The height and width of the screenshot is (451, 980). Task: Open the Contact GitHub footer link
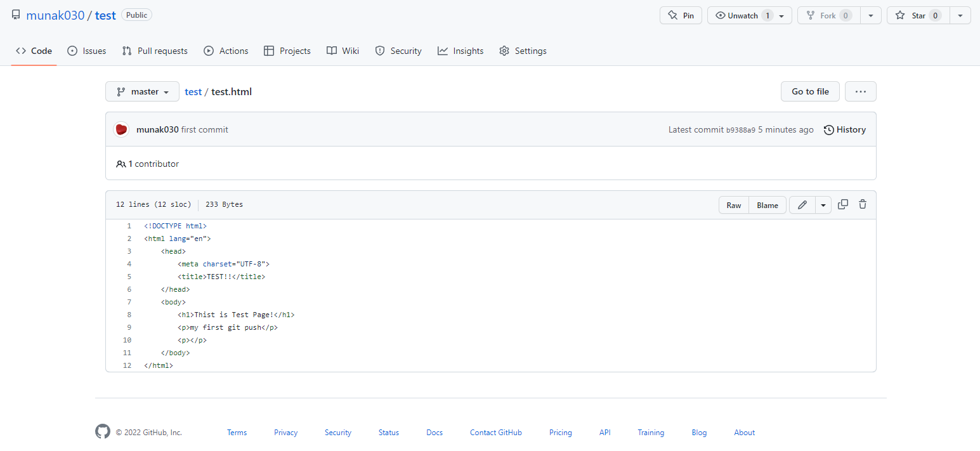pos(496,433)
